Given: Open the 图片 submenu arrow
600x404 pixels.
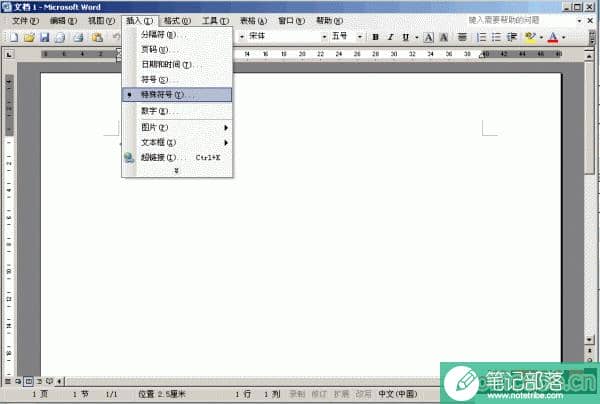Looking at the screenshot, I should click(x=226, y=127).
